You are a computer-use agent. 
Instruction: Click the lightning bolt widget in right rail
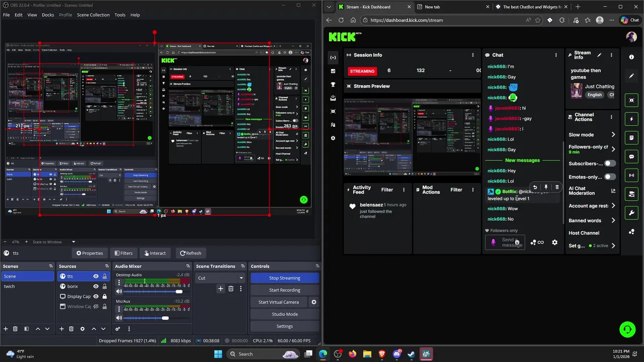point(631,119)
